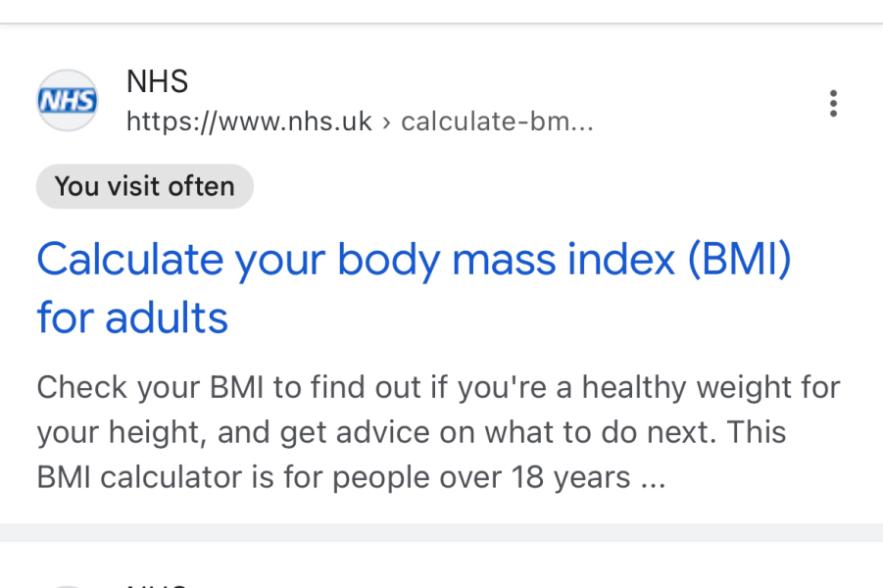Screen dimensions: 883x588
Task: Click the NHS logo favicon
Action: point(67,100)
